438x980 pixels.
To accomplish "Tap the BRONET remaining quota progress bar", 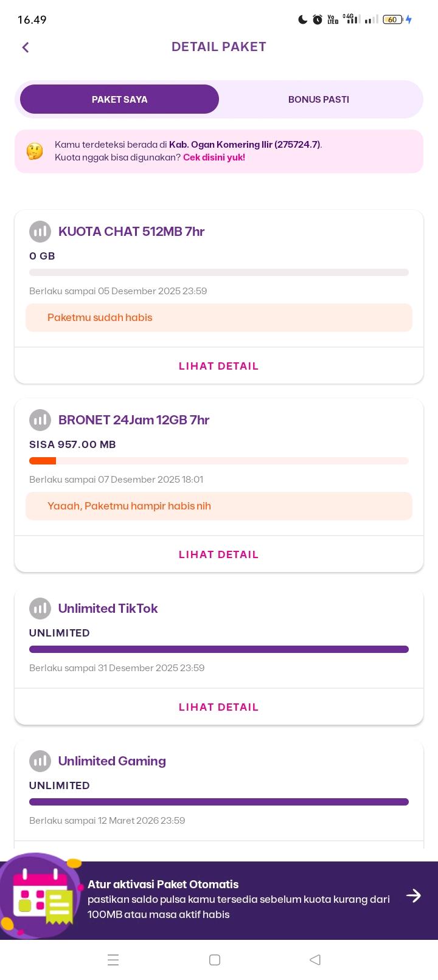I will (219, 461).
